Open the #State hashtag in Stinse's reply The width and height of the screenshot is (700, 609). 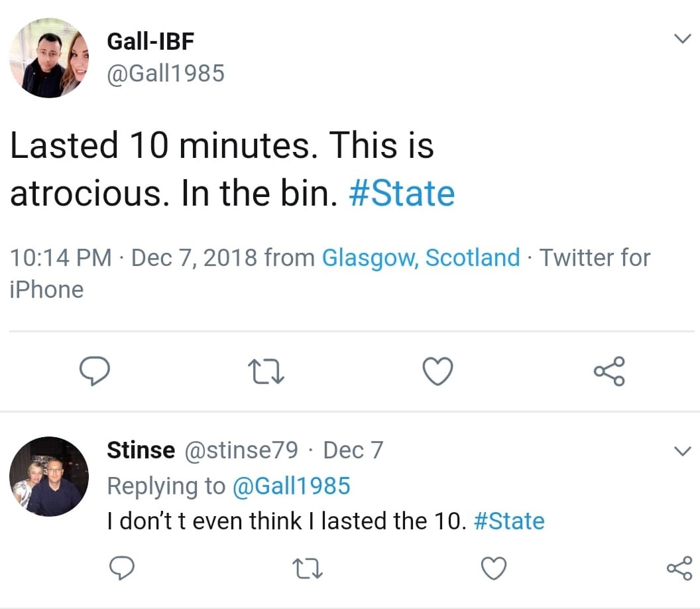tap(510, 521)
